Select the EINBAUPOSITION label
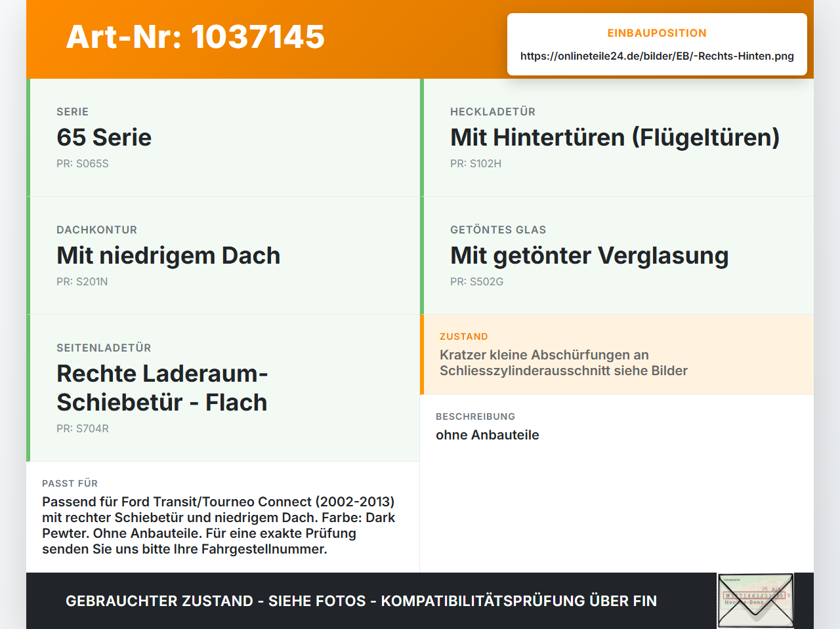The height and width of the screenshot is (629, 840). (657, 33)
